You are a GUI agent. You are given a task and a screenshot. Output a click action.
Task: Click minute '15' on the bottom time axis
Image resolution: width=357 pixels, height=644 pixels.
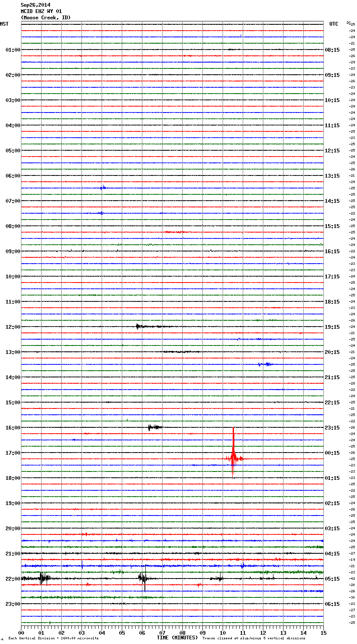(323, 633)
